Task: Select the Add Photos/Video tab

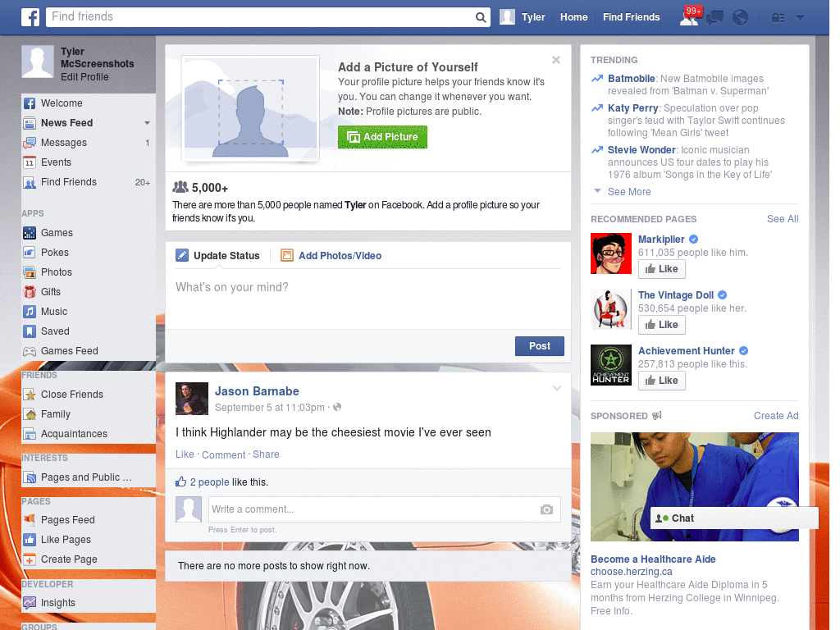Action: pos(331,256)
